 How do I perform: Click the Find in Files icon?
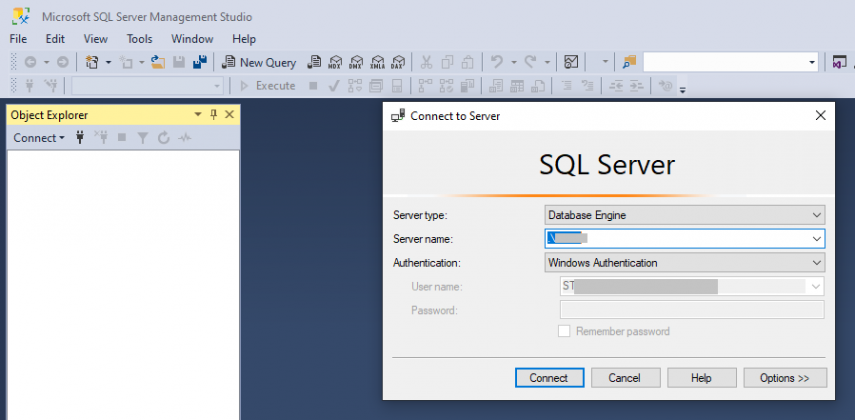[629, 62]
